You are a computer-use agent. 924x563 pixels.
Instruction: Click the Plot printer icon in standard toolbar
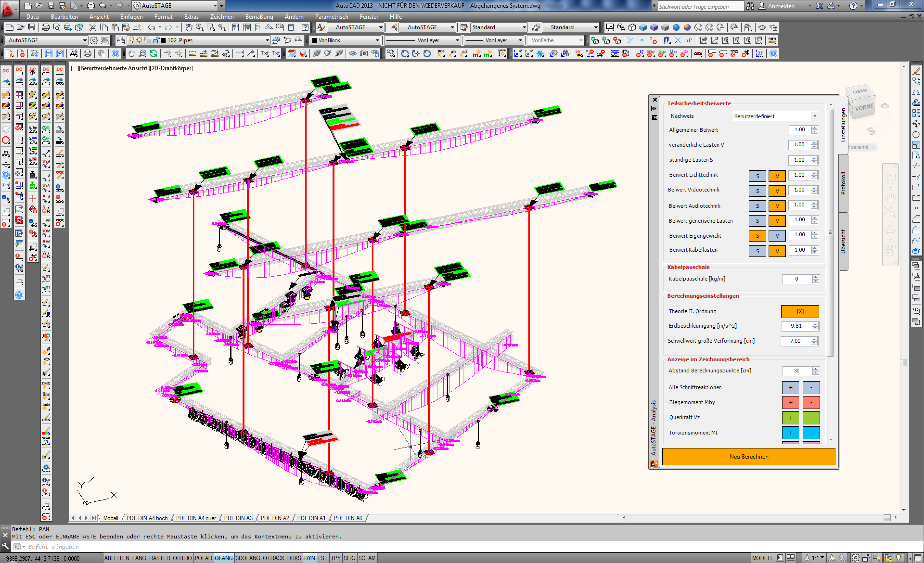[x=45, y=27]
